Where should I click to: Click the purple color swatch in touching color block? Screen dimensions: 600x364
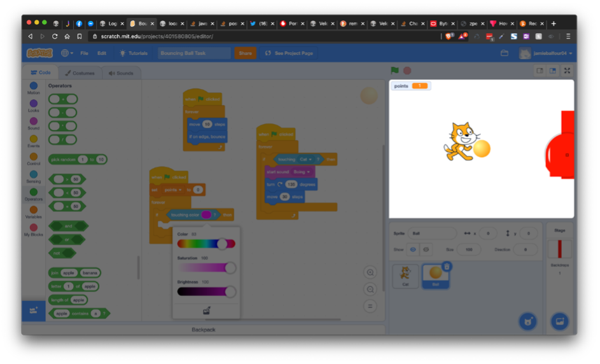tap(206, 214)
